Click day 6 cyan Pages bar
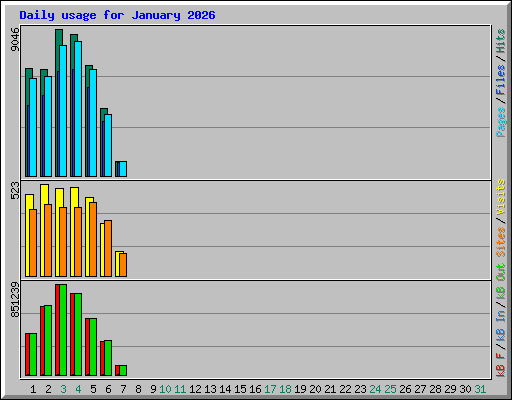The height and width of the screenshot is (400, 512). point(108,145)
